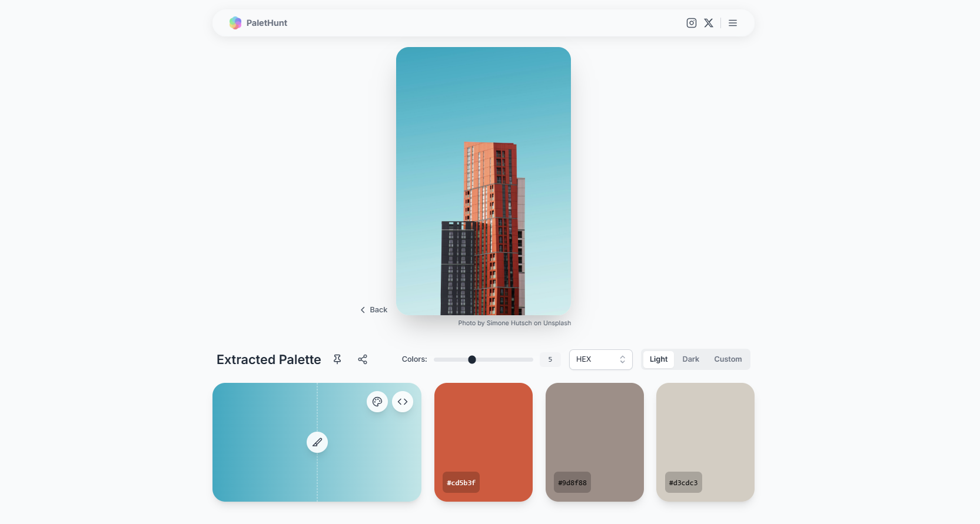This screenshot has height=524, width=980.
Task: Click the Colors slider handle
Action: [472, 359]
